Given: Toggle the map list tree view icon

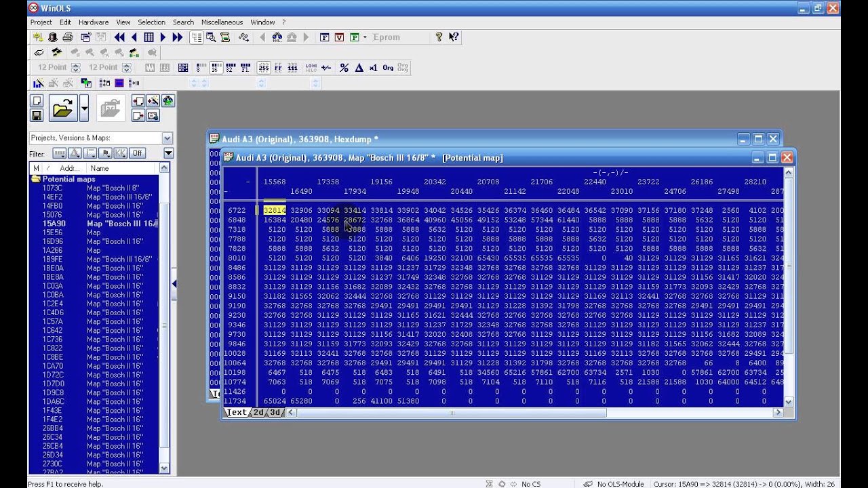Looking at the screenshot, I should coord(196,37).
